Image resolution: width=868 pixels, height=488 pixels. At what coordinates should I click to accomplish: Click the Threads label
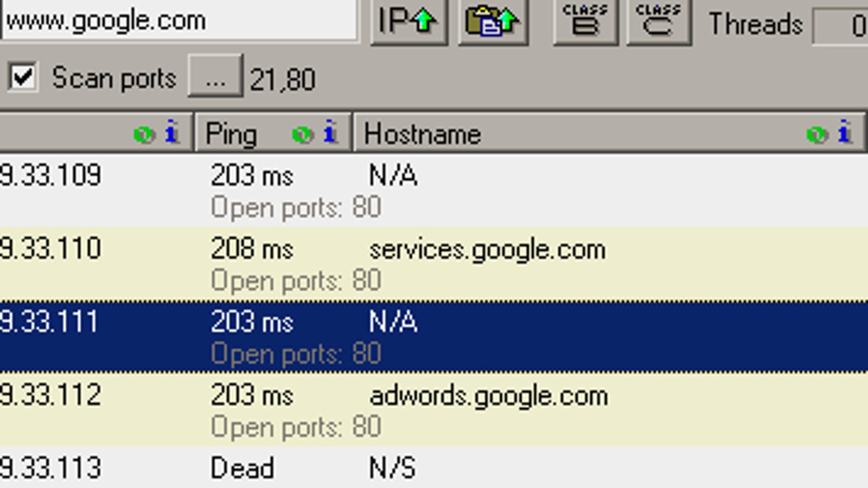(756, 24)
